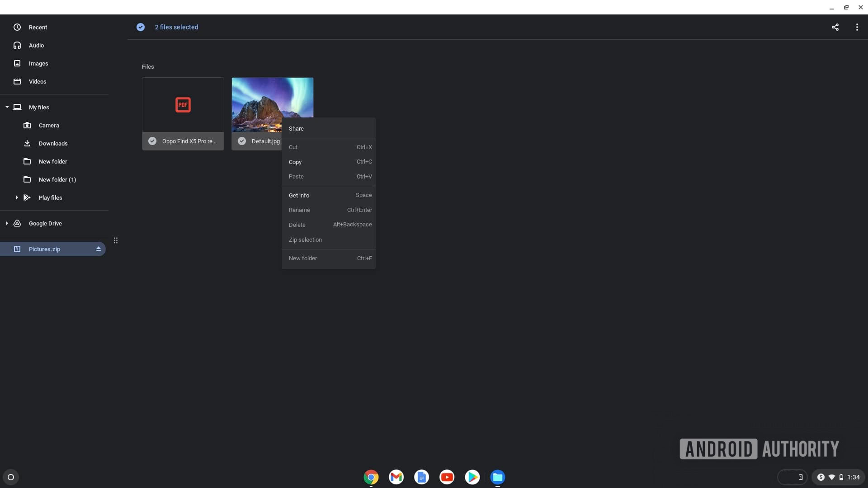868x488 pixels.
Task: Click the Share icon in top right
Action: [835, 27]
